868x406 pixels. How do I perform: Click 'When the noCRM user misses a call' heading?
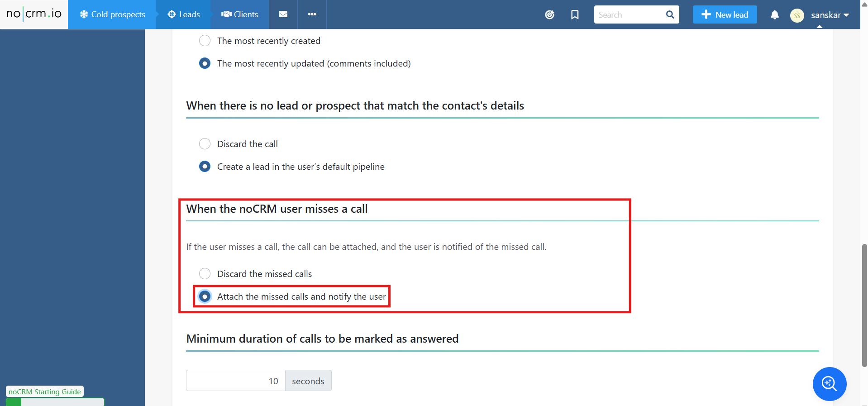[x=277, y=209]
